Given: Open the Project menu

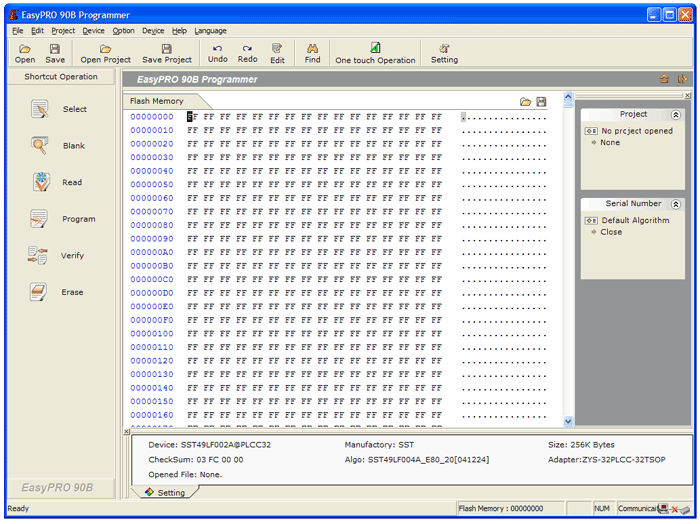Looking at the screenshot, I should tap(63, 31).
